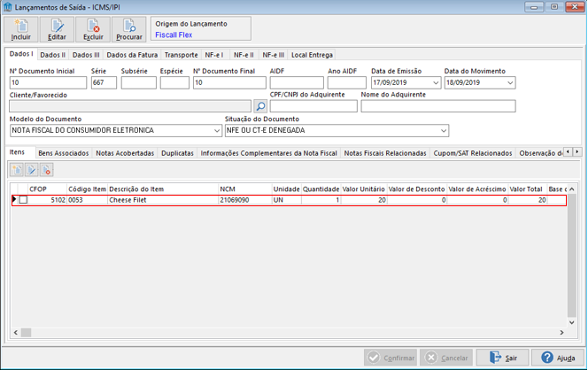The height and width of the screenshot is (370, 588).
Task: Select the Notas Fiscais Relacionadas tab
Action: click(385, 153)
